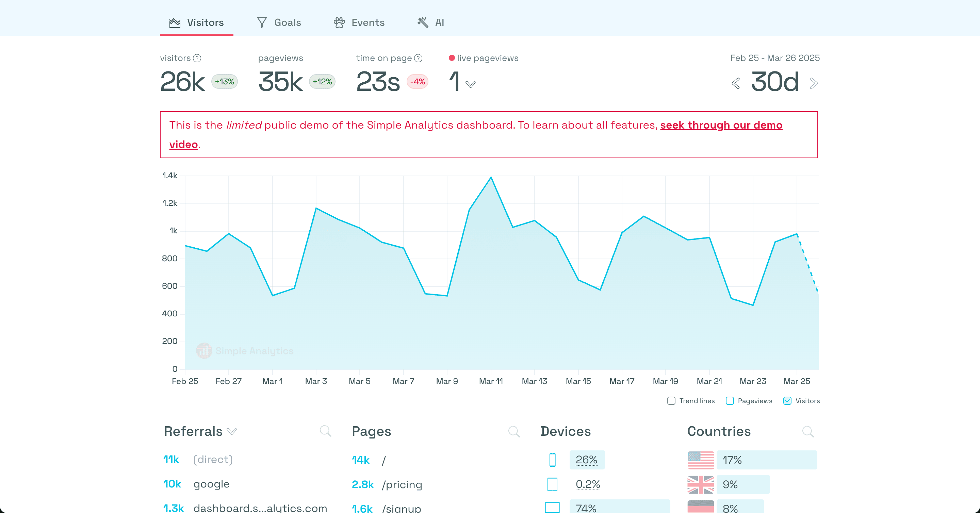Select the 26% mobile device bar
This screenshot has height=513, width=980.
[x=587, y=460]
